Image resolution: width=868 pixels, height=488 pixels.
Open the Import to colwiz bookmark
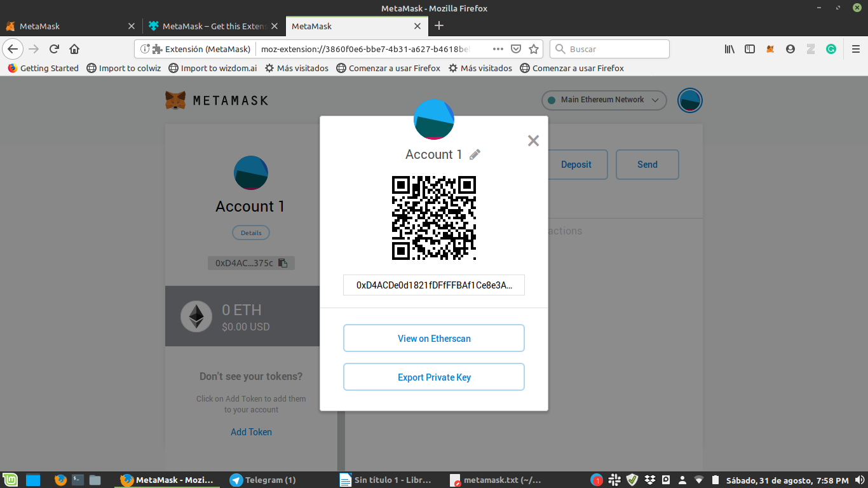(x=124, y=68)
